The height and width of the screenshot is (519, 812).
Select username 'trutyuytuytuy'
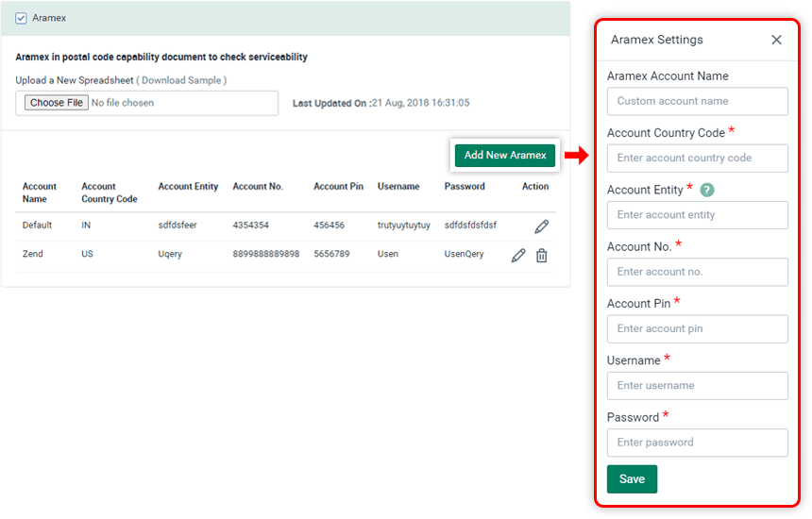tap(404, 226)
